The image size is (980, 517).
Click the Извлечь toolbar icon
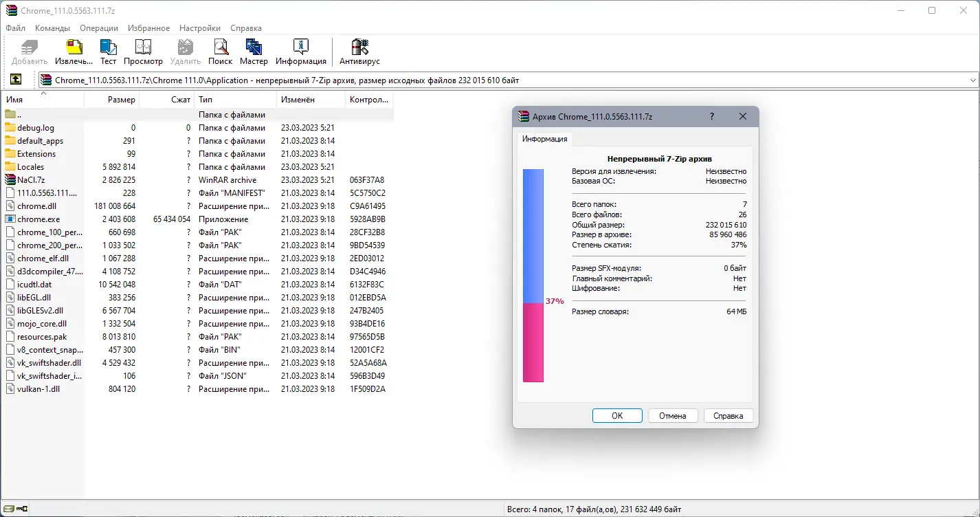(x=74, y=48)
